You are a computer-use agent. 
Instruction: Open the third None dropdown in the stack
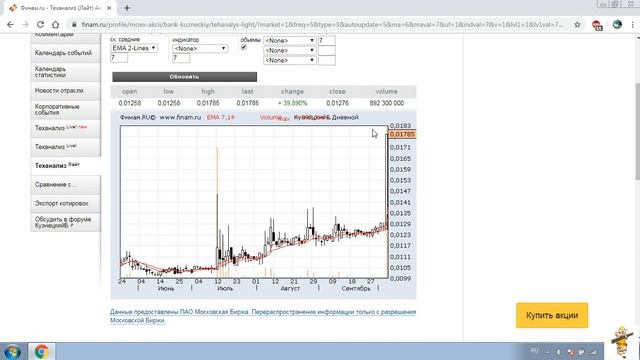click(289, 60)
